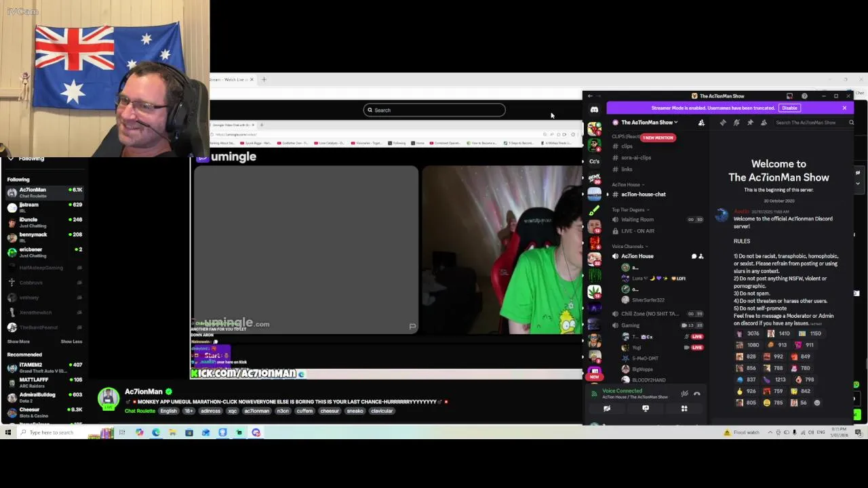The height and width of the screenshot is (488, 868).
Task: Click Show More under Following list
Action: pos(18,342)
